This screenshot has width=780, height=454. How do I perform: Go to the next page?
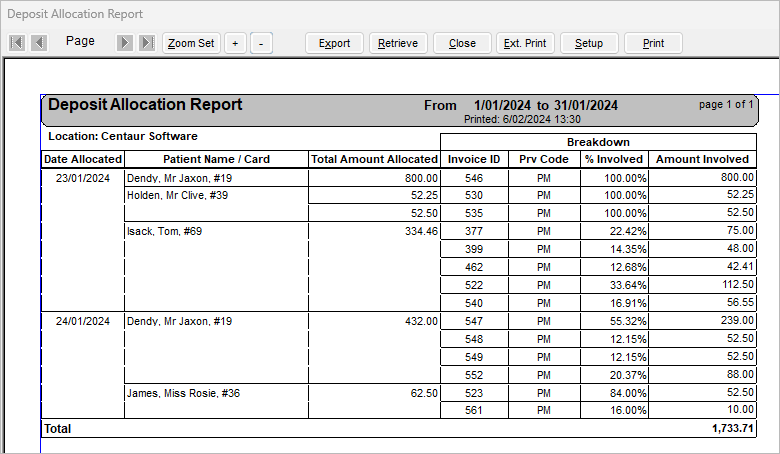(124, 43)
